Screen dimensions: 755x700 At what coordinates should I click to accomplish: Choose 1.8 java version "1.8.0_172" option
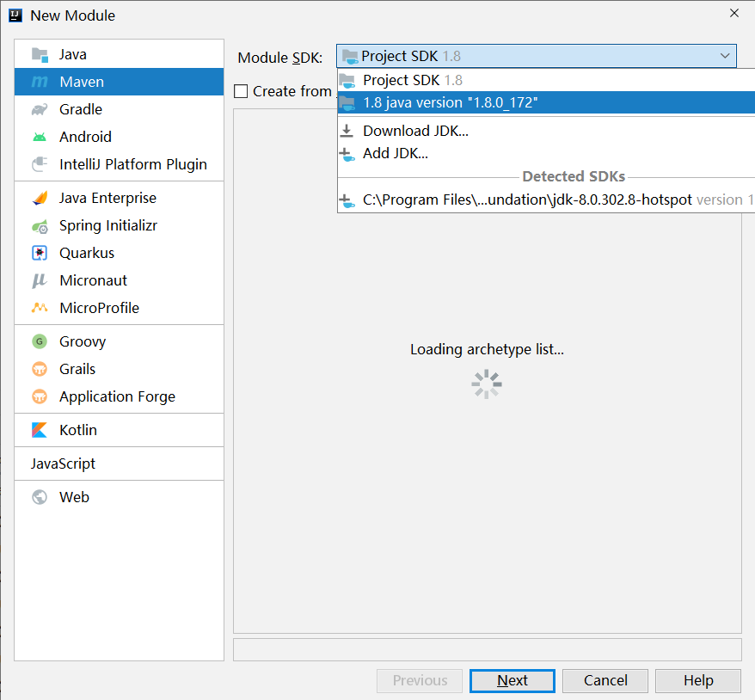tap(546, 102)
